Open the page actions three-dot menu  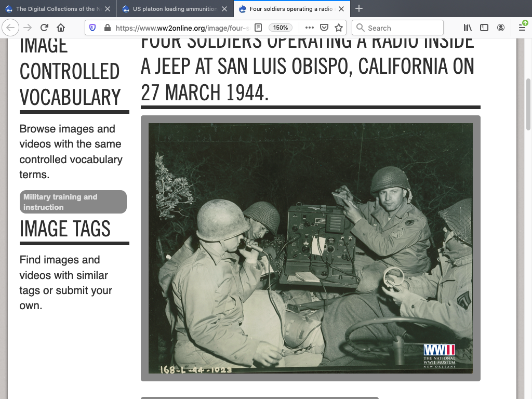pyautogui.click(x=309, y=28)
